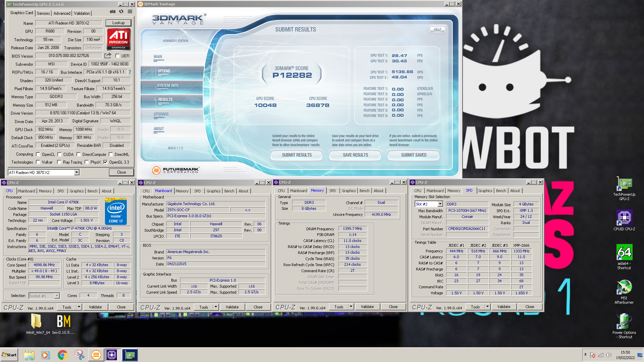This screenshot has width=644, height=362.
Task: Open the Slot #2 memory slot dropdown
Action: click(440, 204)
